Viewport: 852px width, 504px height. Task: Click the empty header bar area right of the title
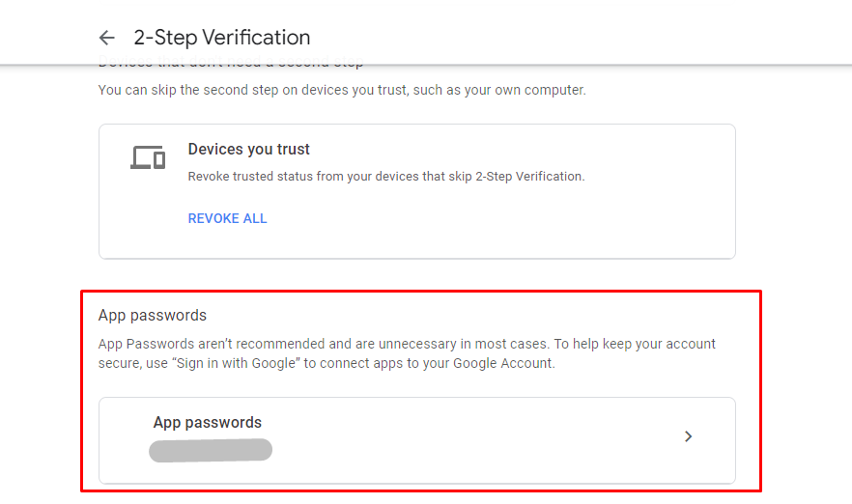point(580,38)
